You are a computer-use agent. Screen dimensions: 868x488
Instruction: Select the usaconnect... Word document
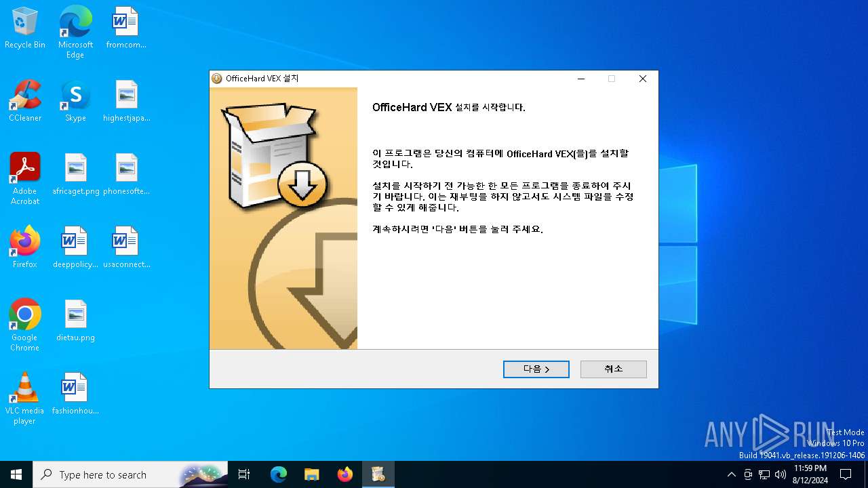pos(126,248)
